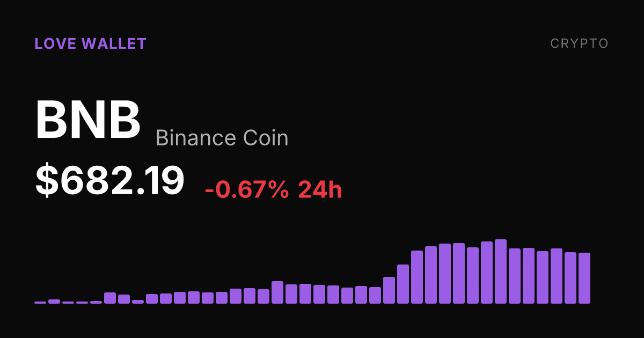
Task: Click the fifth bar from the left in the chart
Action: (96, 302)
